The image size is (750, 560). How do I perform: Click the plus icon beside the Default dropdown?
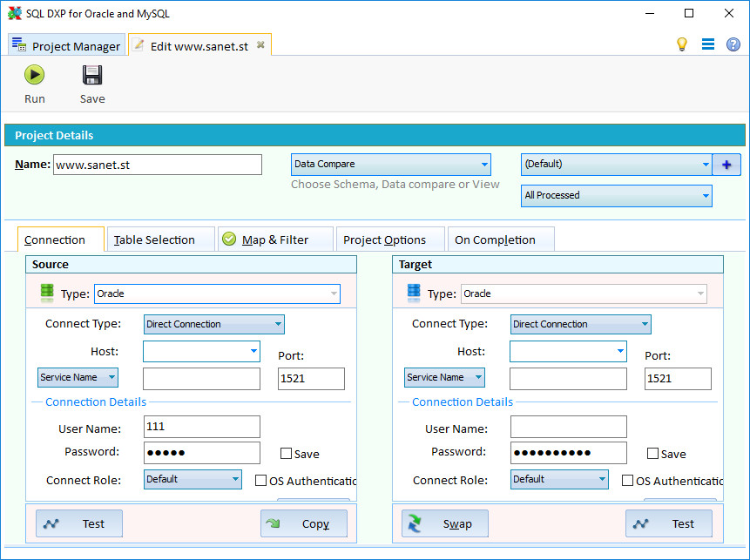tap(726, 164)
